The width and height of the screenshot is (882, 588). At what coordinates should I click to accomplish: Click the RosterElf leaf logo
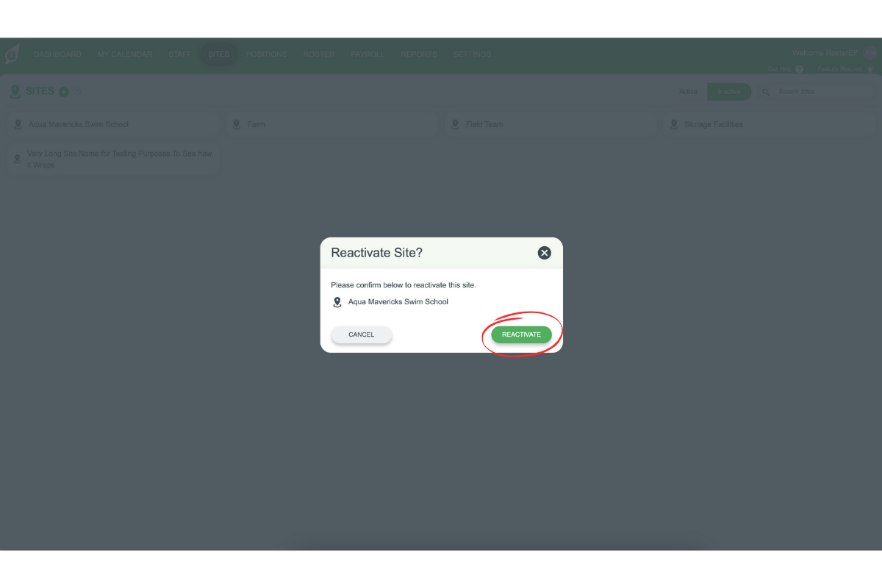12,54
